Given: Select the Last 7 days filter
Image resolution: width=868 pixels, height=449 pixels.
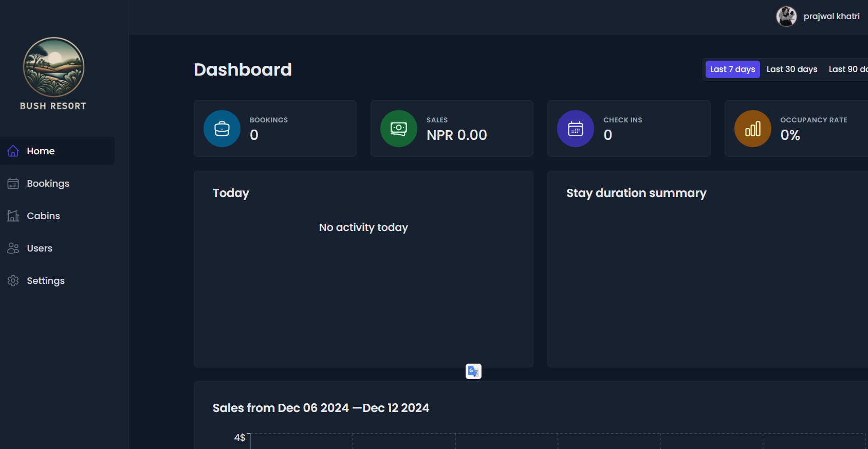Looking at the screenshot, I should [732, 69].
